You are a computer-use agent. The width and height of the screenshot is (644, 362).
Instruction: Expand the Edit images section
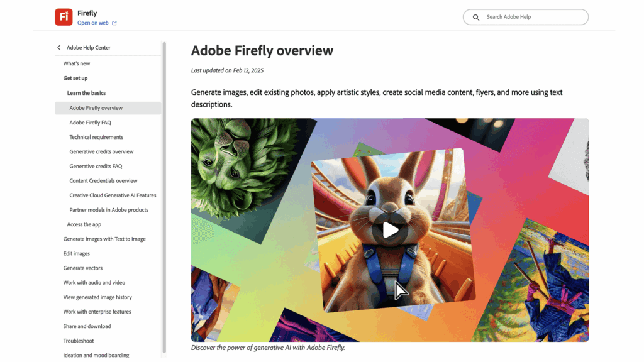point(76,254)
